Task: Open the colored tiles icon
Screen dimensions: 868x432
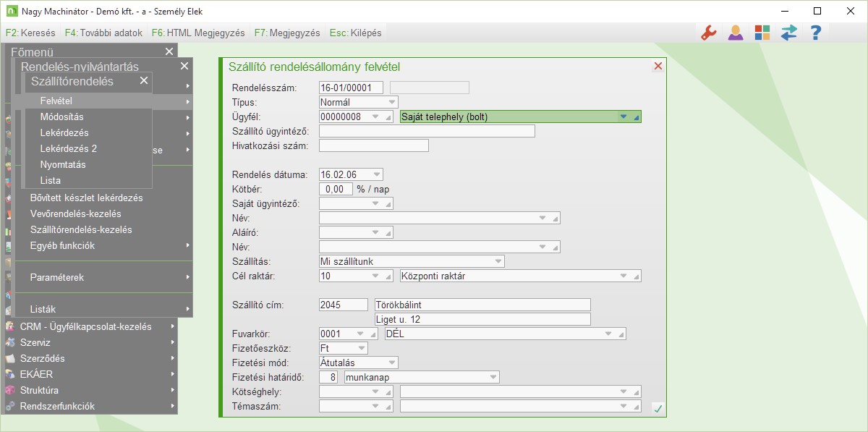Action: tap(762, 33)
